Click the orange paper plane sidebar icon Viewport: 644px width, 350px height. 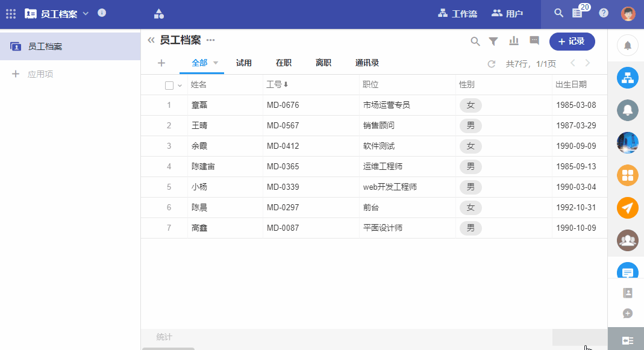coord(628,208)
